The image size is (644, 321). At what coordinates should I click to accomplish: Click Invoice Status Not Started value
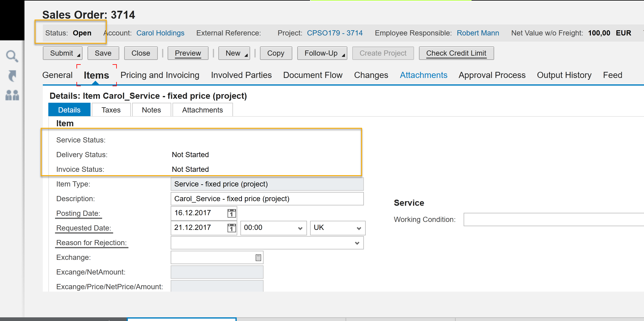coord(190,169)
